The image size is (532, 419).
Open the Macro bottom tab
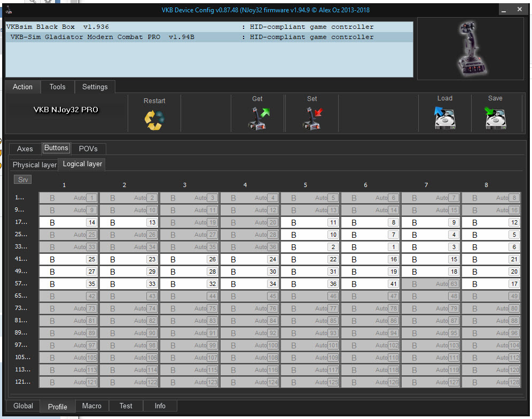pyautogui.click(x=92, y=406)
